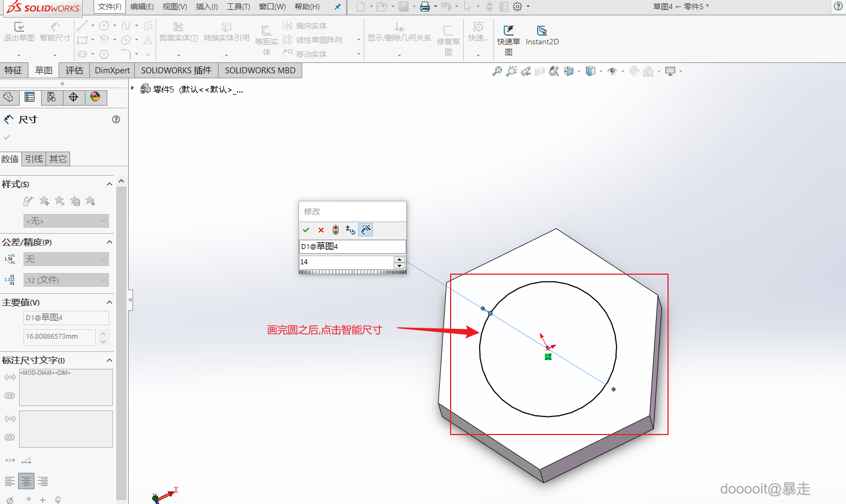Collapse the 公差/精度(P) section
846x504 pixels.
click(110, 242)
